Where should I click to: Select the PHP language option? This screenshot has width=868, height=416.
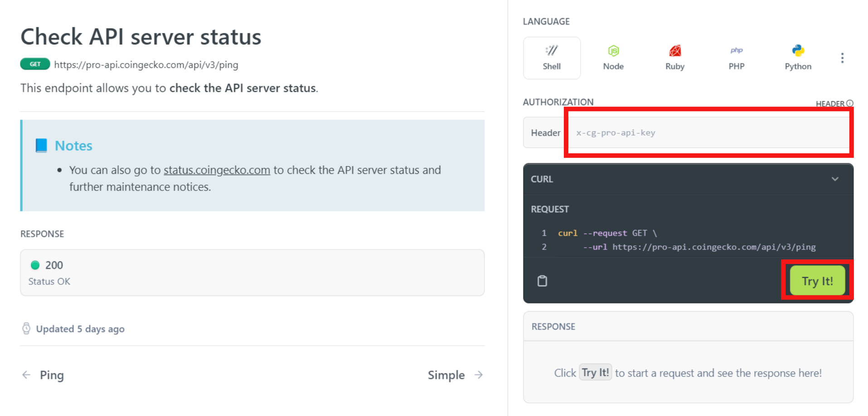[737, 58]
